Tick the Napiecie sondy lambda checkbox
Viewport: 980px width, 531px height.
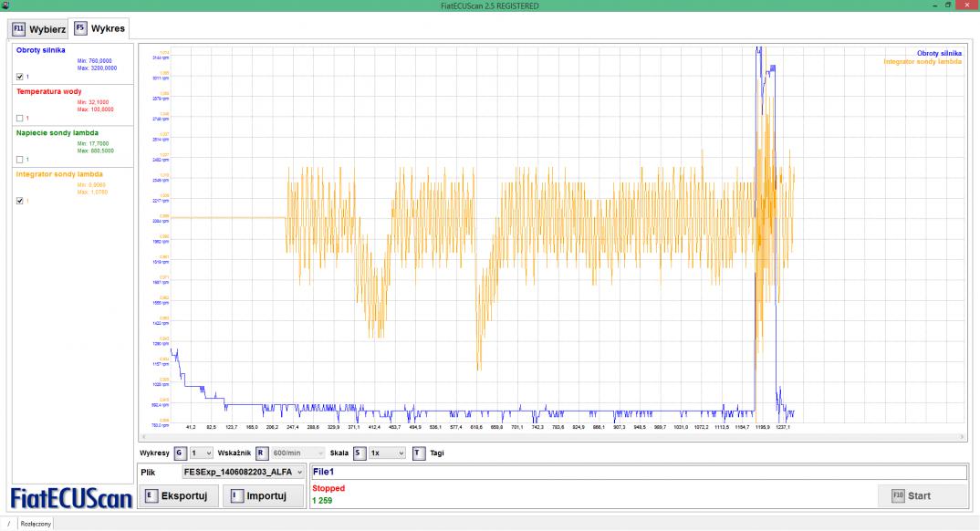20,160
